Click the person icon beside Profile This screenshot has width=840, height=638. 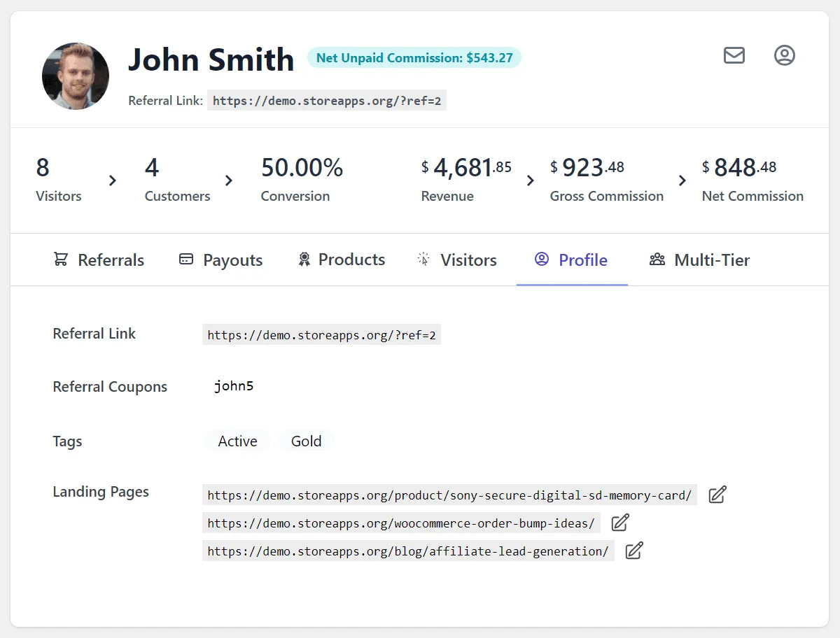click(x=541, y=260)
